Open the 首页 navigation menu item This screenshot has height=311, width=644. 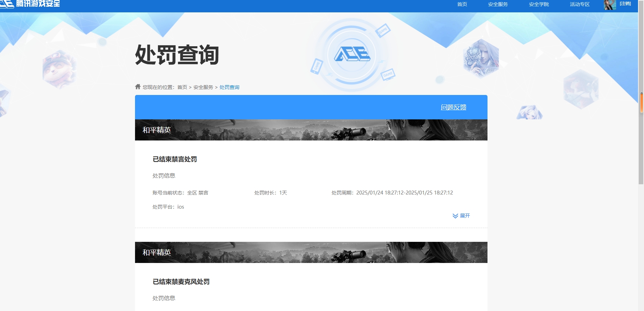pos(462,4)
